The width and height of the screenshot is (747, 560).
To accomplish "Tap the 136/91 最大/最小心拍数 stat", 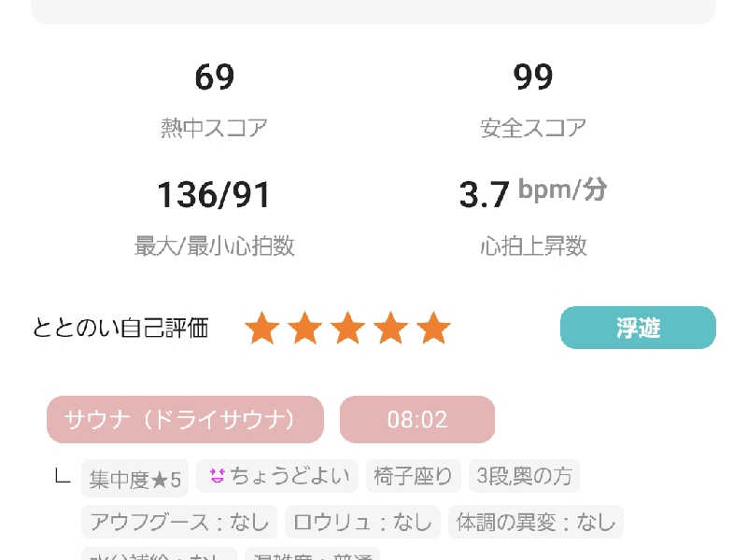I will 214,195.
